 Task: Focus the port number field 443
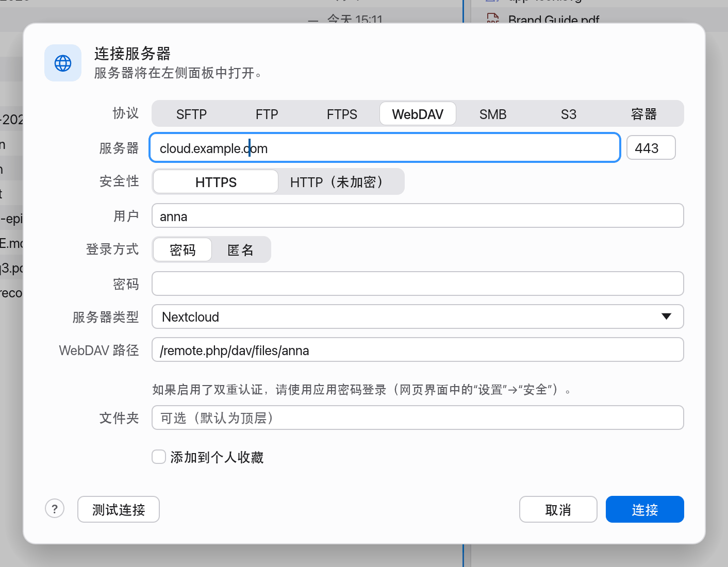[x=651, y=148]
